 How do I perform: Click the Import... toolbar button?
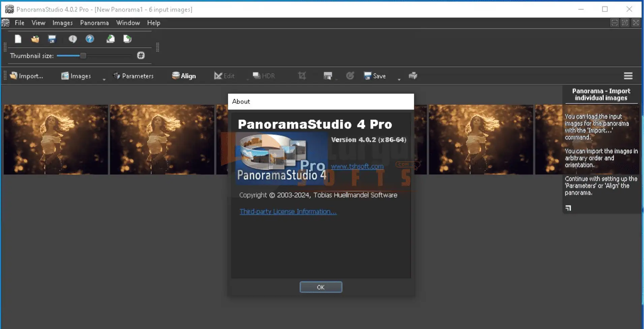coord(27,76)
